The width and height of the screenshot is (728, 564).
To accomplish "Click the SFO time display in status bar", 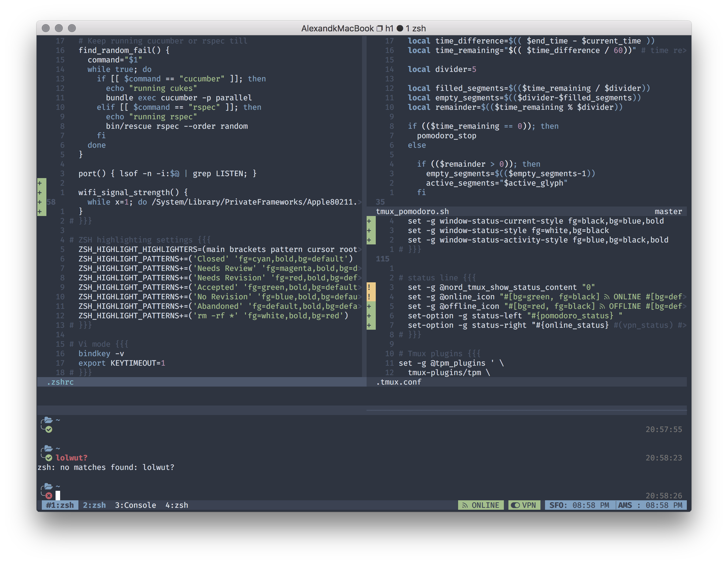I will click(579, 505).
